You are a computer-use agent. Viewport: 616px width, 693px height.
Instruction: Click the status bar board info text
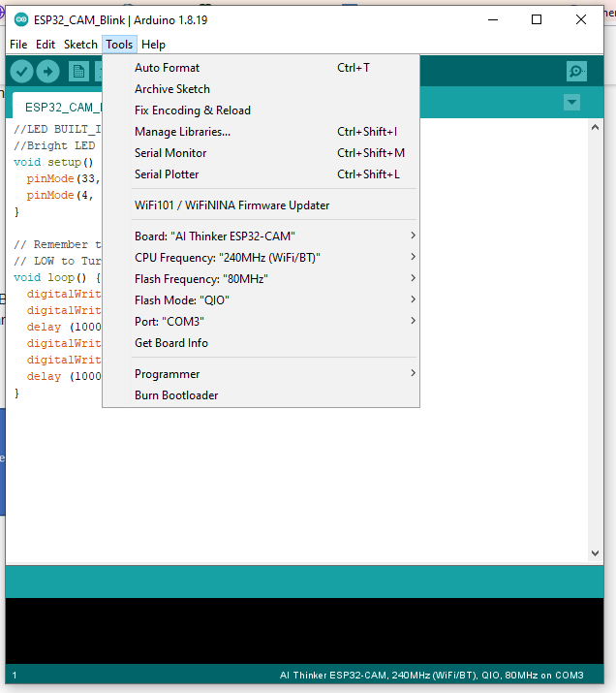pyautogui.click(x=431, y=675)
